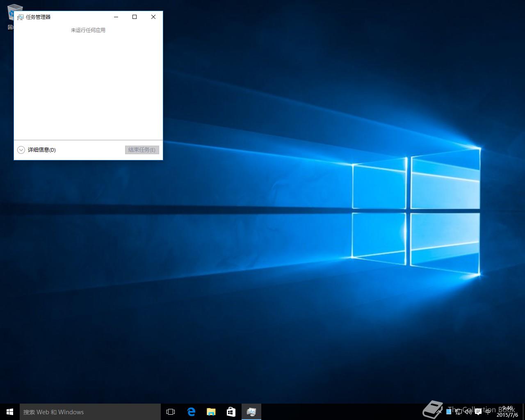Image resolution: width=525 pixels, height=420 pixels.
Task: Focus the 搜索 Web 和 Windows search box
Action: (90, 412)
